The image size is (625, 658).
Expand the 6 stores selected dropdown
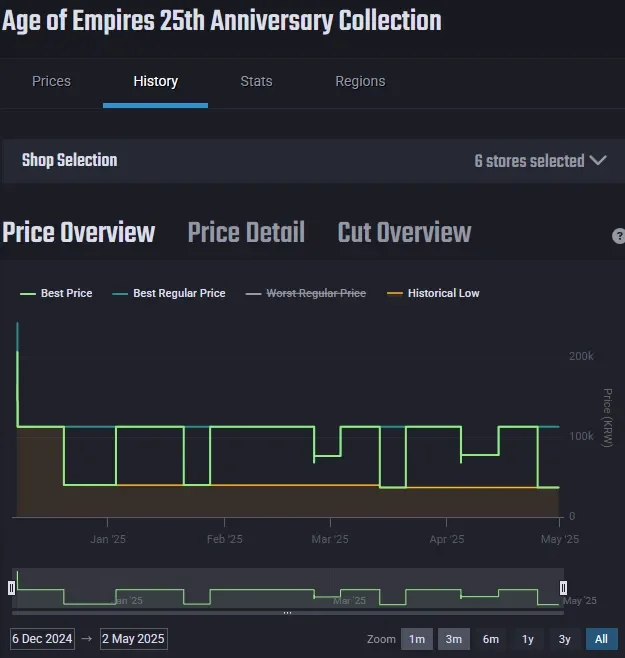click(x=540, y=161)
